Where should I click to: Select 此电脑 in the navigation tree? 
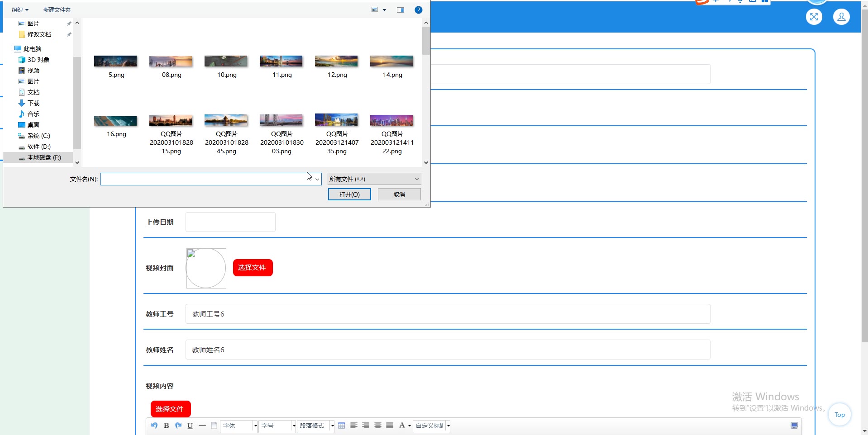pyautogui.click(x=32, y=49)
